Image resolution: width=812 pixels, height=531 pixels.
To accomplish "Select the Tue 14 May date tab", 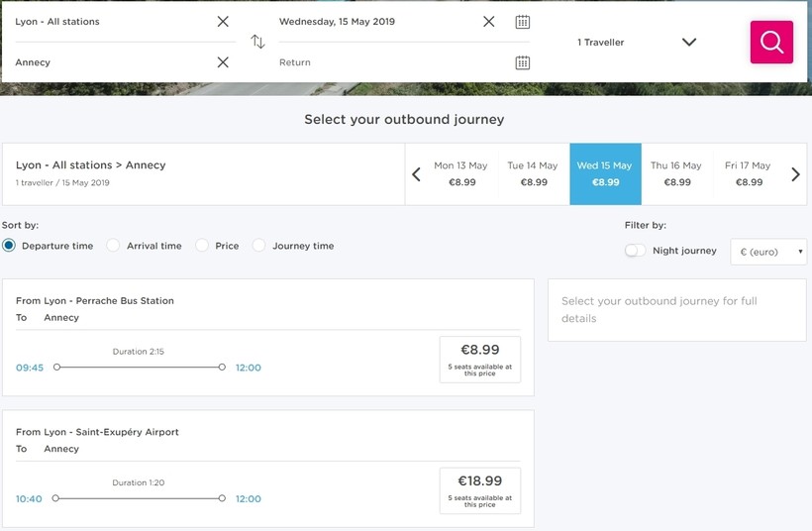I will point(533,174).
